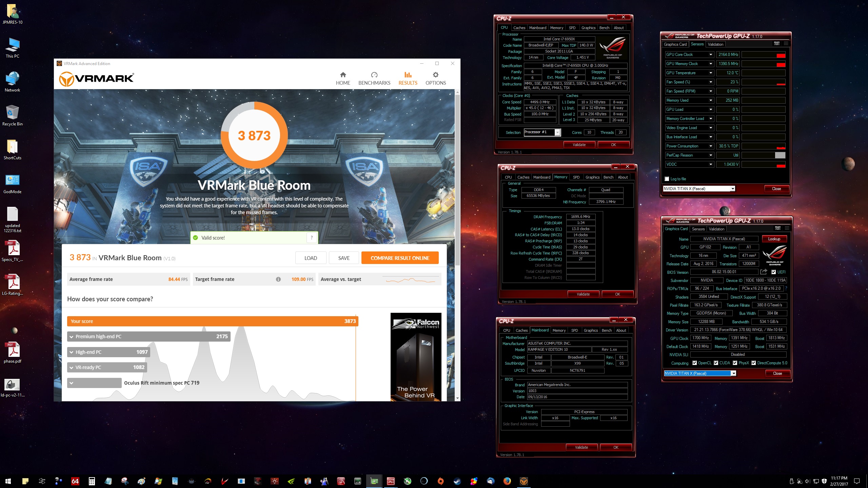
Task: Open the GPU Core Clock sensor dropdown
Action: pyautogui.click(x=711, y=55)
